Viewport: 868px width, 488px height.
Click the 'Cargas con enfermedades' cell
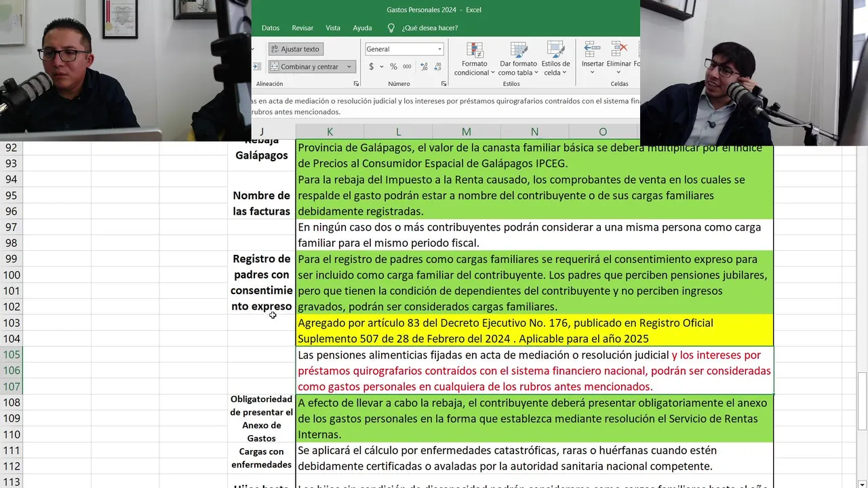click(262, 458)
